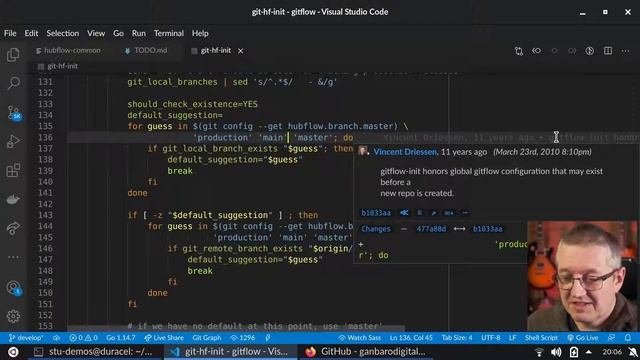Open the Explorer view in activity bar
Image resolution: width=640 pixels, height=360 pixels.
[13, 54]
